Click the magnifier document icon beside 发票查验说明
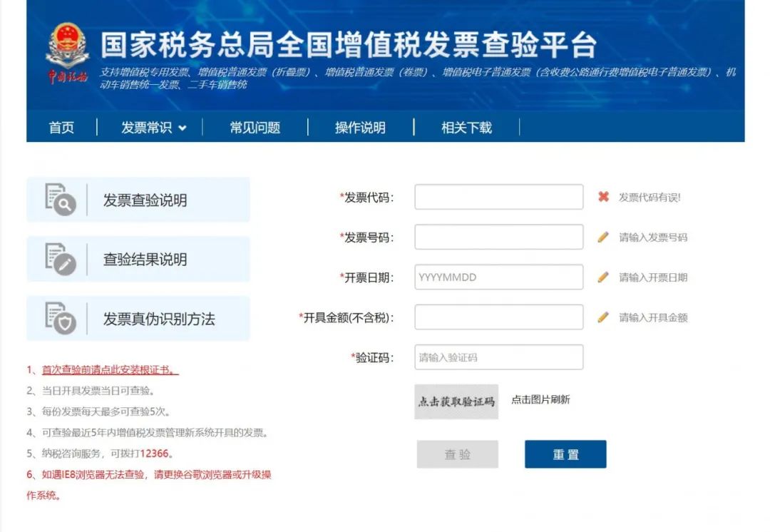 [x=61, y=200]
